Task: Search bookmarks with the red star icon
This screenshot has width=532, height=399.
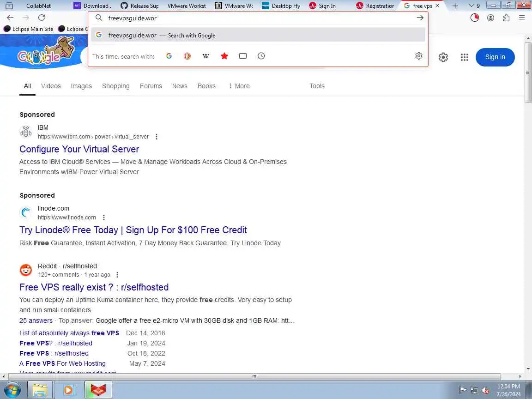Action: [x=224, y=56]
